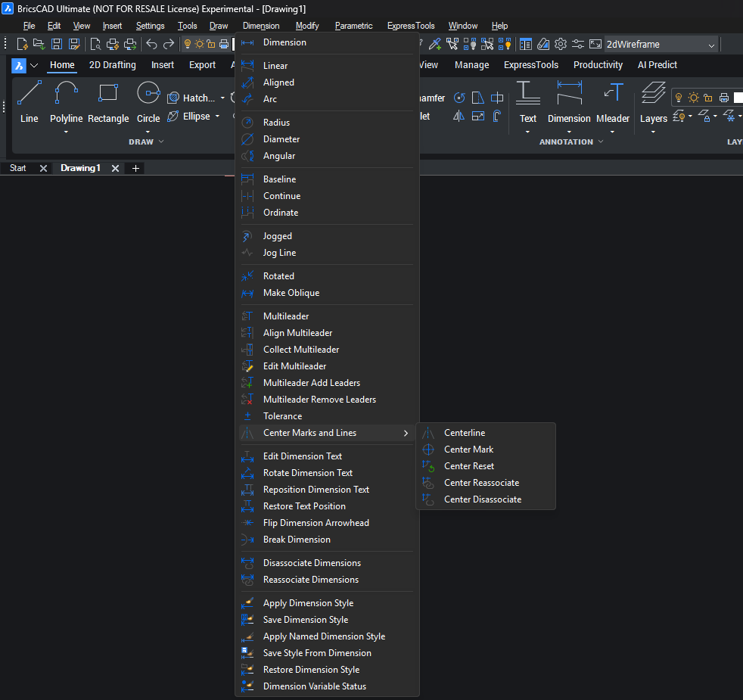Switch to the Productivity ribbon tab
Viewport: 743px width, 700px height.
(598, 65)
